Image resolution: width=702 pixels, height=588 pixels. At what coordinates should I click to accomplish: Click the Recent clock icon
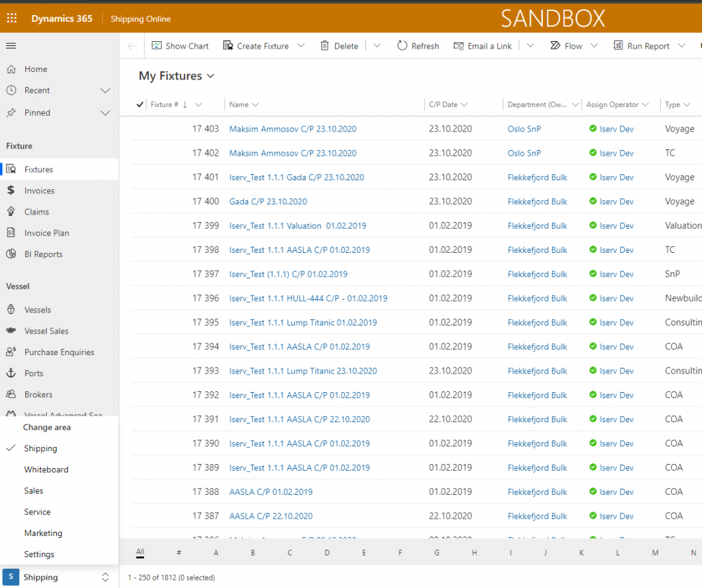point(11,90)
